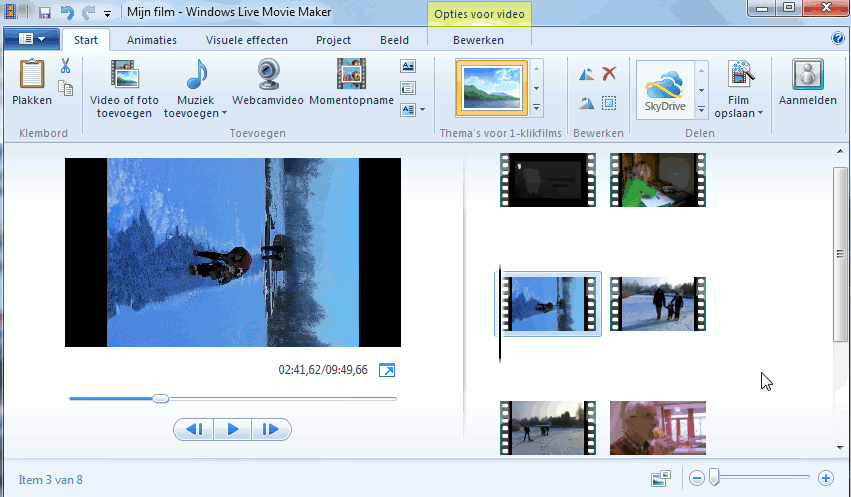
Task: Click the storyboard vertical scrollbar thumb
Action: click(840, 254)
